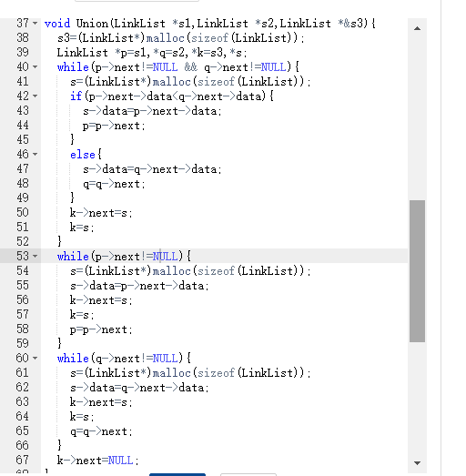Click 'malloc' on line 61
The width and height of the screenshot is (466, 476).
pyautogui.click(x=171, y=373)
